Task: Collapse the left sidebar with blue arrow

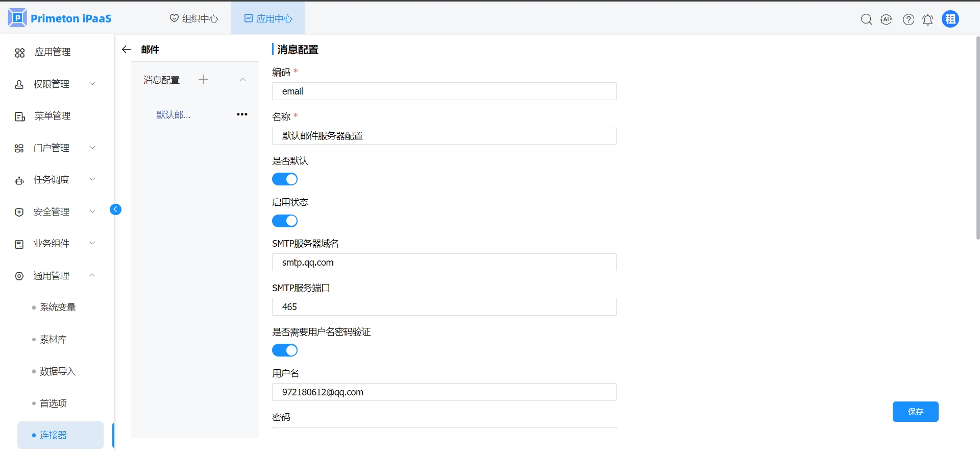Action: (116, 209)
